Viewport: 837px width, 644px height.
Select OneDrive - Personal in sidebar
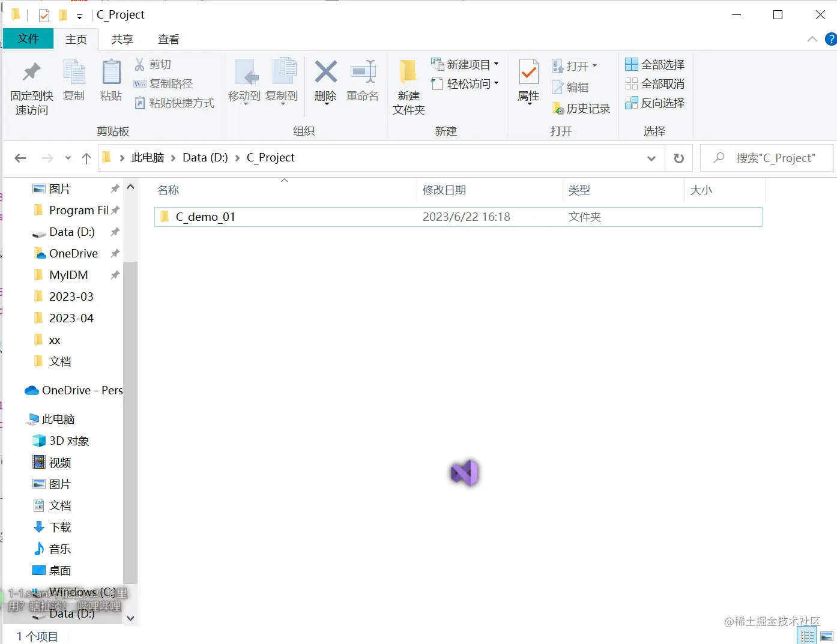pos(73,390)
